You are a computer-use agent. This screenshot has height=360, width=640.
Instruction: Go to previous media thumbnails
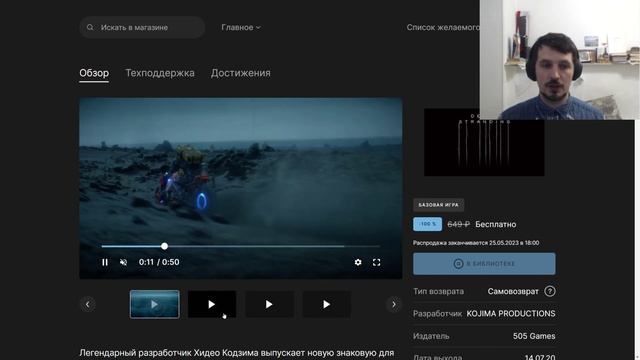click(87, 304)
